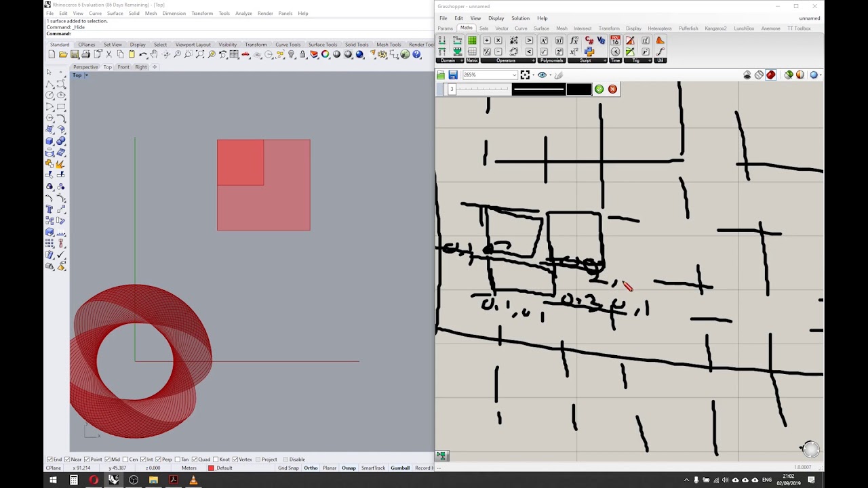Adjust the sketch line thickness slider
868x488 pixels.
(x=478, y=89)
